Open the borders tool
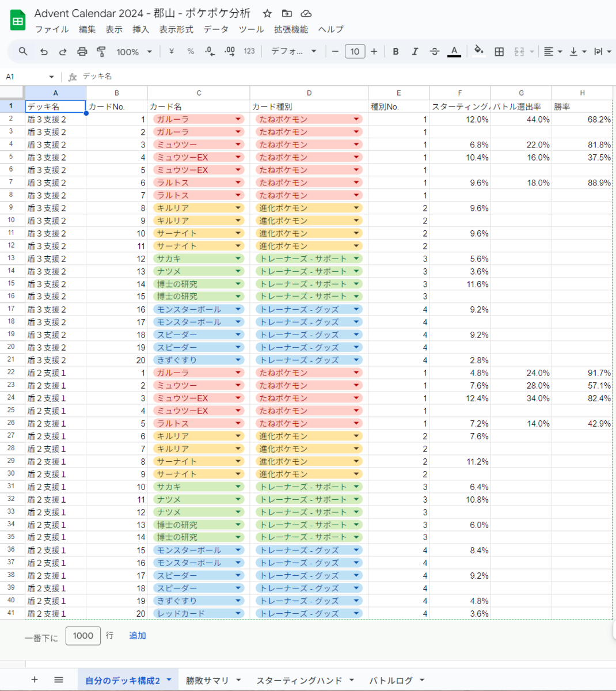 tap(499, 52)
